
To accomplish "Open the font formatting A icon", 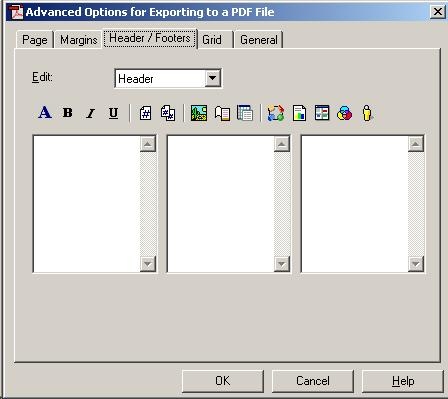I will (x=45, y=113).
